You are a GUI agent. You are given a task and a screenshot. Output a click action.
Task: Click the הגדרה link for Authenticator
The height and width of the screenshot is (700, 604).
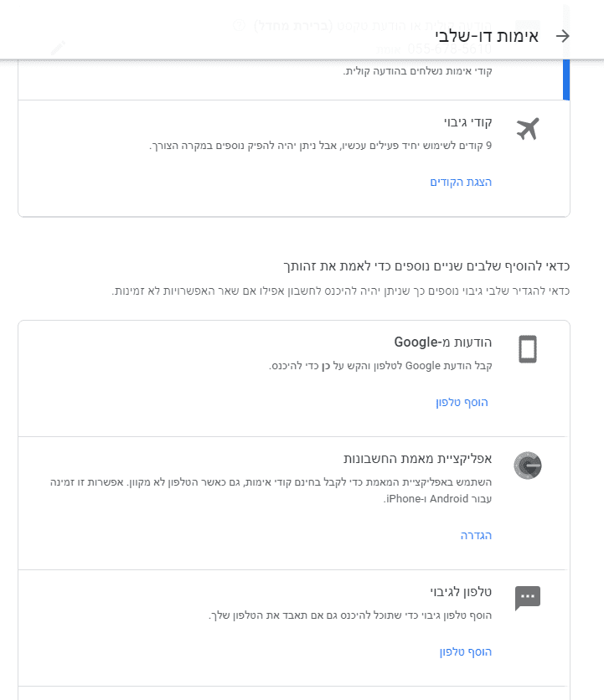click(476, 535)
